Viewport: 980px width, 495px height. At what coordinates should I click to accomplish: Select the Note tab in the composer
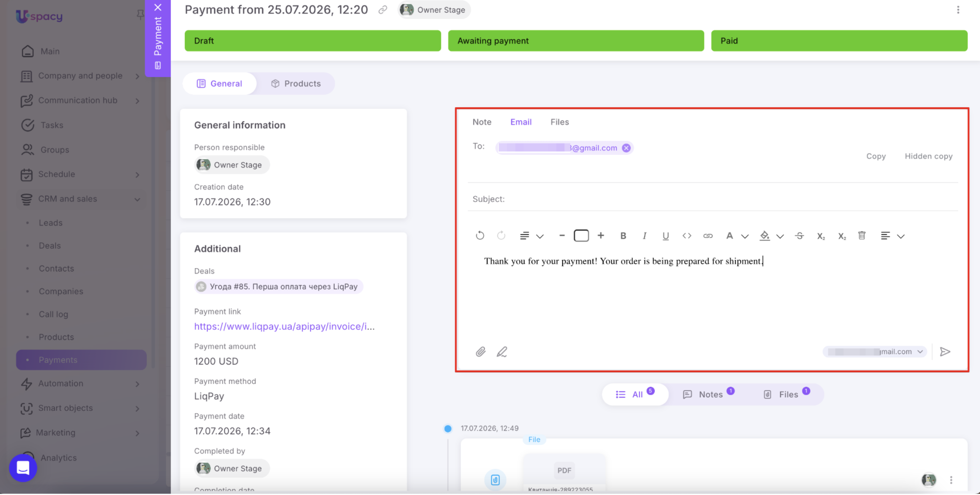pos(482,122)
